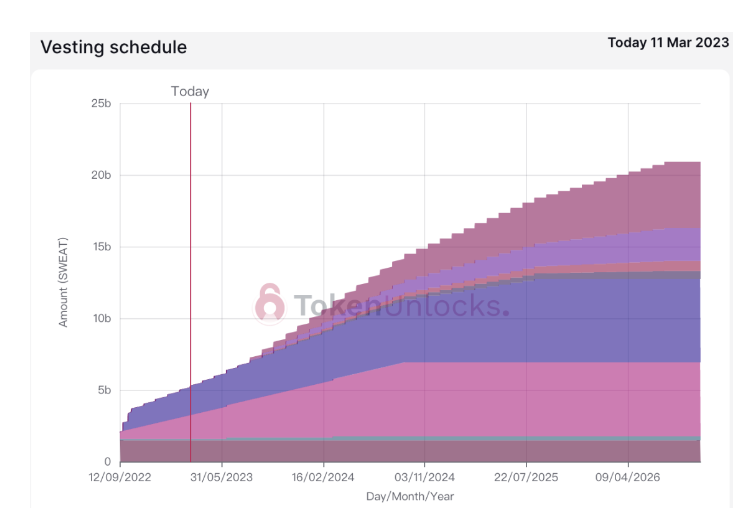The height and width of the screenshot is (518, 740).
Task: Select the 03/11/2024 x-axis date label
Action: pos(424,477)
